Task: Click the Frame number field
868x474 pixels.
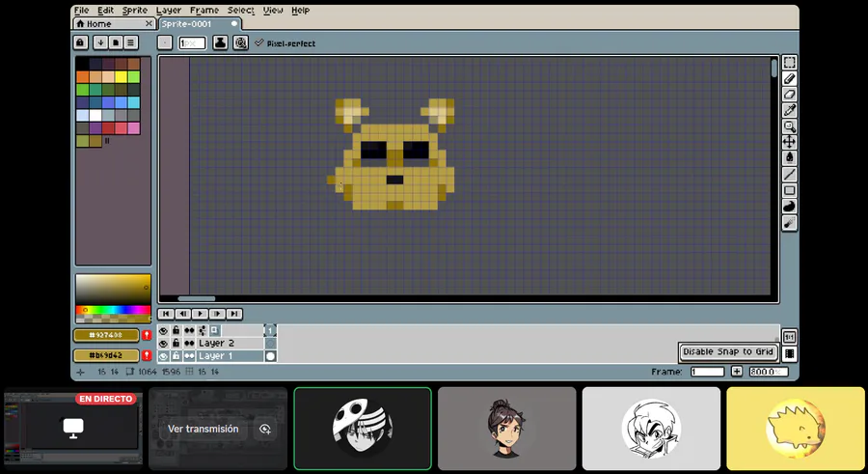Action: [708, 372]
